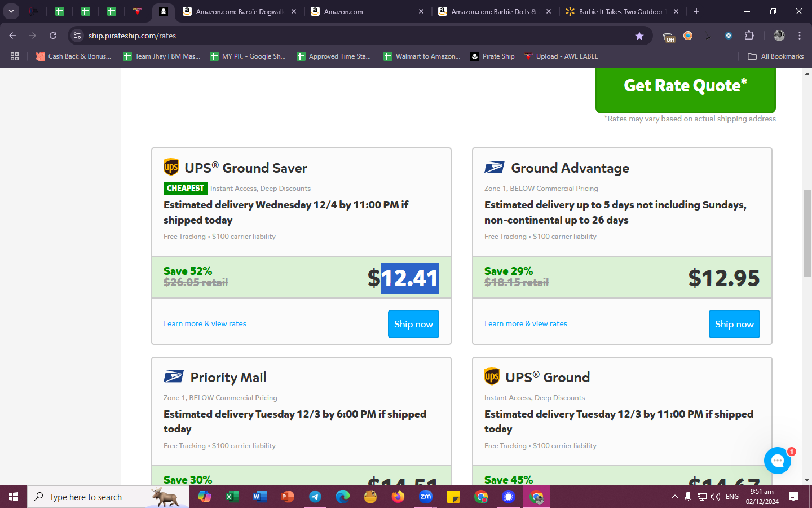Toggle the bookmark star for this page
The height and width of the screenshot is (508, 812).
click(x=639, y=36)
